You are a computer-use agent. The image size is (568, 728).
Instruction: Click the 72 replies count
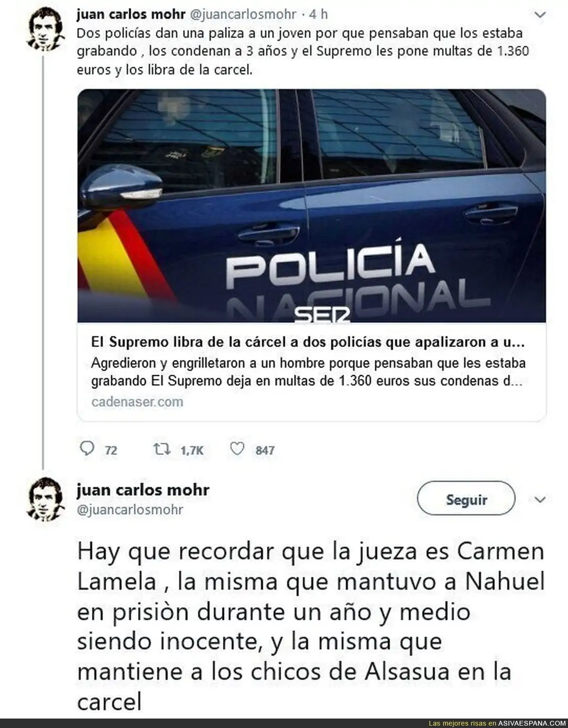(111, 450)
